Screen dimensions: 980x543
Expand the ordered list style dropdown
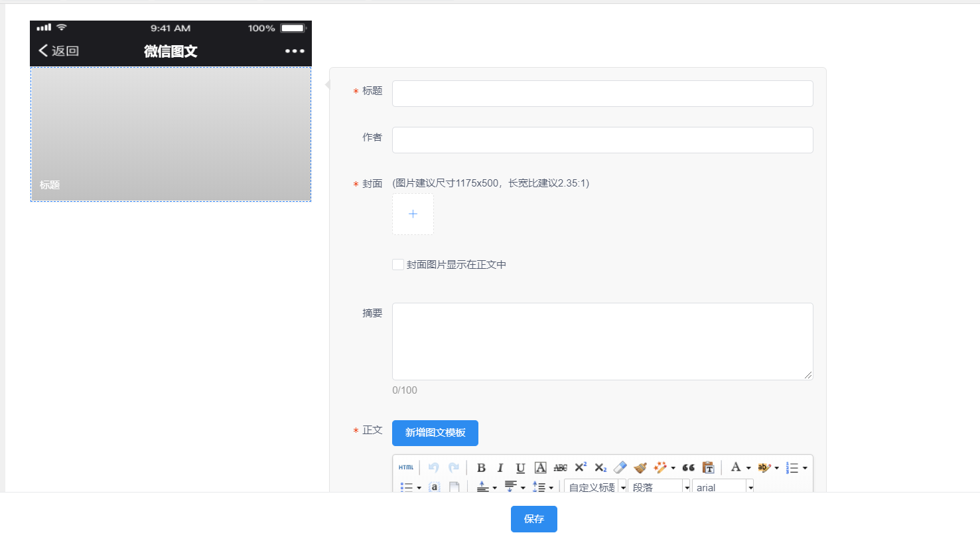coord(805,468)
